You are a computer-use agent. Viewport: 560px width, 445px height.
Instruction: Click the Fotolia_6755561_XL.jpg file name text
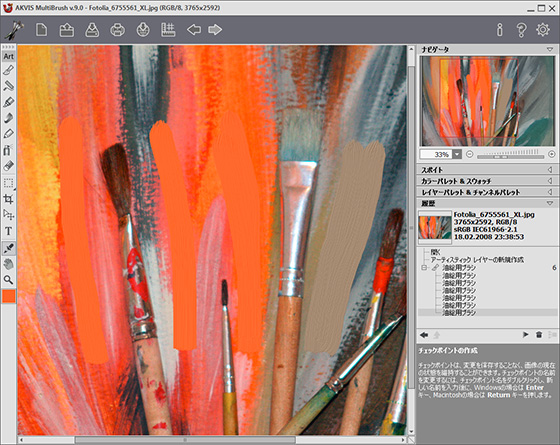coord(494,214)
